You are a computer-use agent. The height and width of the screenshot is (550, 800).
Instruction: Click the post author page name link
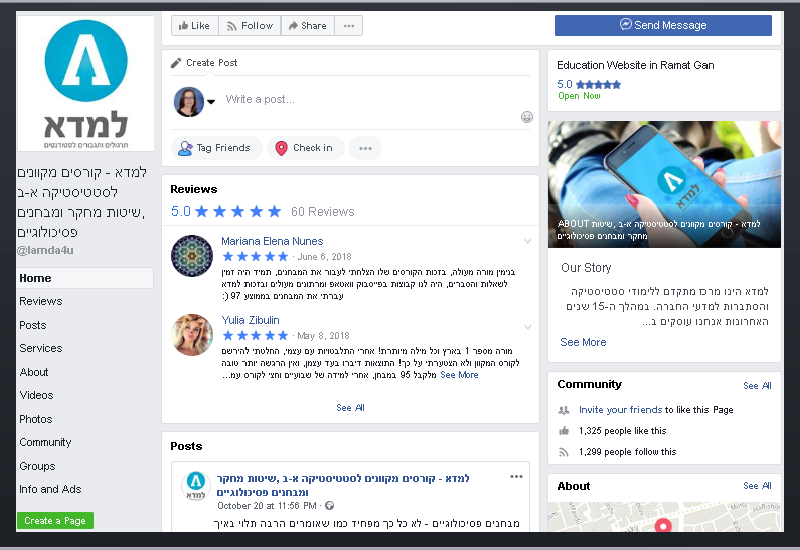click(343, 485)
